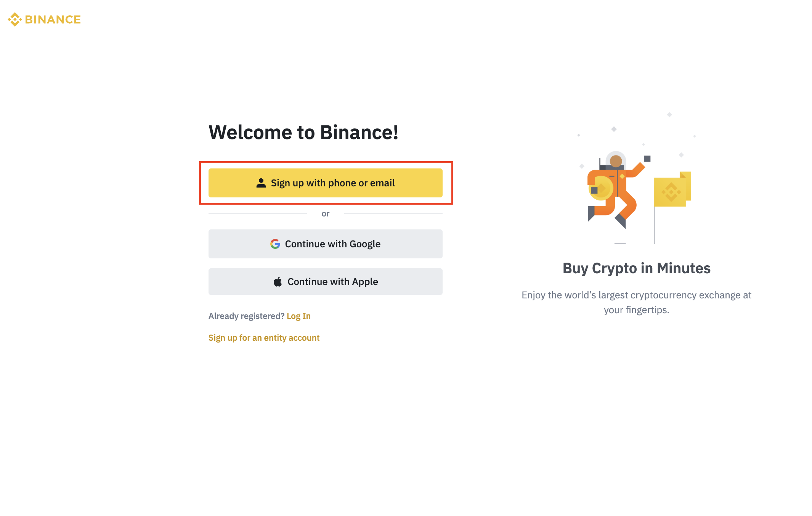Click the Binance diamond logo icon
Image resolution: width=812 pixels, height=516 pixels.
point(15,19)
